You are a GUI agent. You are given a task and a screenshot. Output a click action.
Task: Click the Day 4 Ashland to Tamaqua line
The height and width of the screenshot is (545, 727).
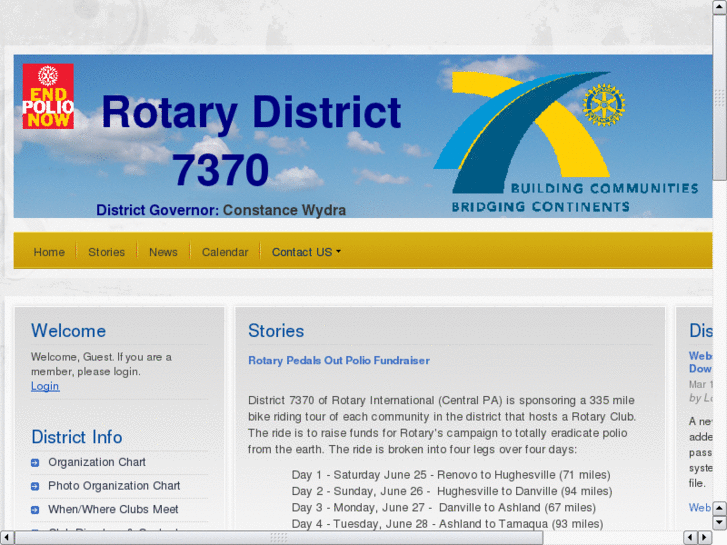coord(447,524)
